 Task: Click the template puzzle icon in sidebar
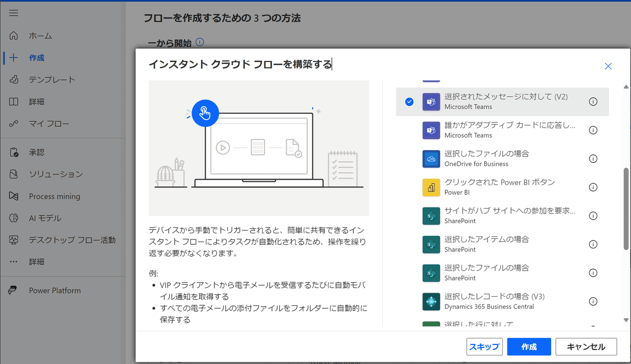(14, 80)
